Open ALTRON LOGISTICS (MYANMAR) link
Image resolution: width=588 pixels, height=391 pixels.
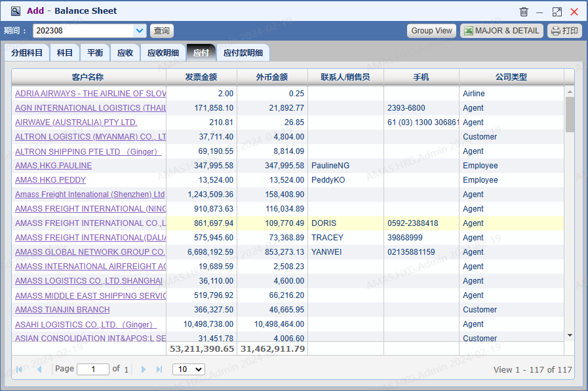point(90,137)
